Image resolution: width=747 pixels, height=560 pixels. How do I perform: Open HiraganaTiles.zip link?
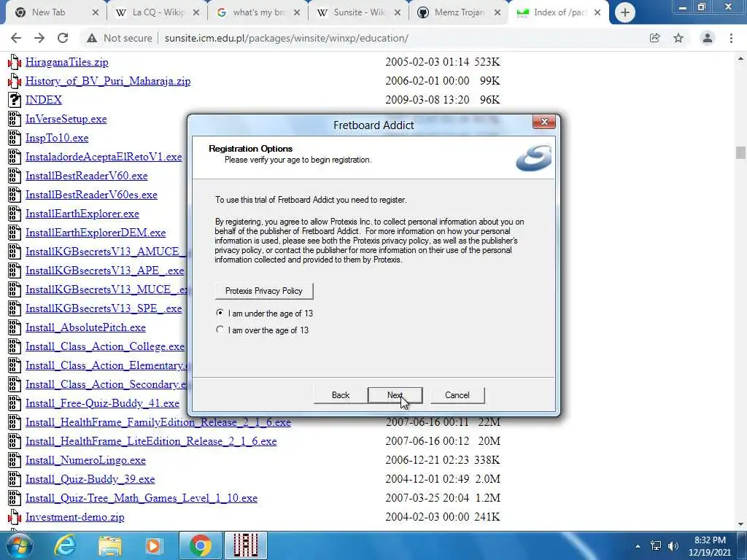tap(66, 62)
